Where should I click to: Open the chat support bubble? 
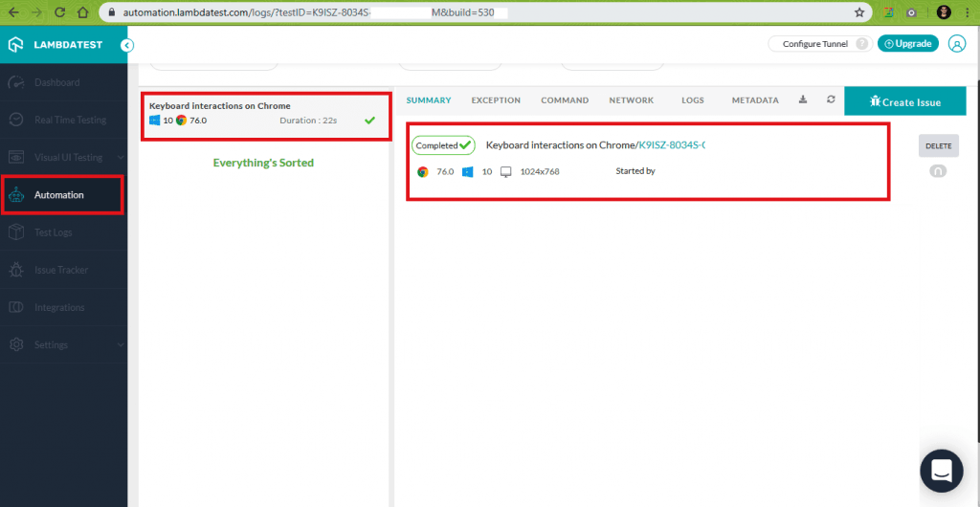tap(941, 470)
